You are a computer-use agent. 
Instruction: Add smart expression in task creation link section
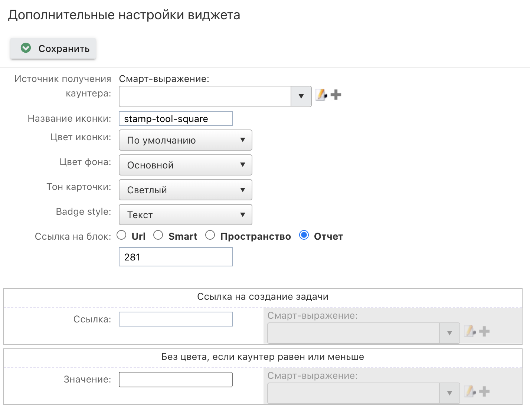click(x=484, y=331)
